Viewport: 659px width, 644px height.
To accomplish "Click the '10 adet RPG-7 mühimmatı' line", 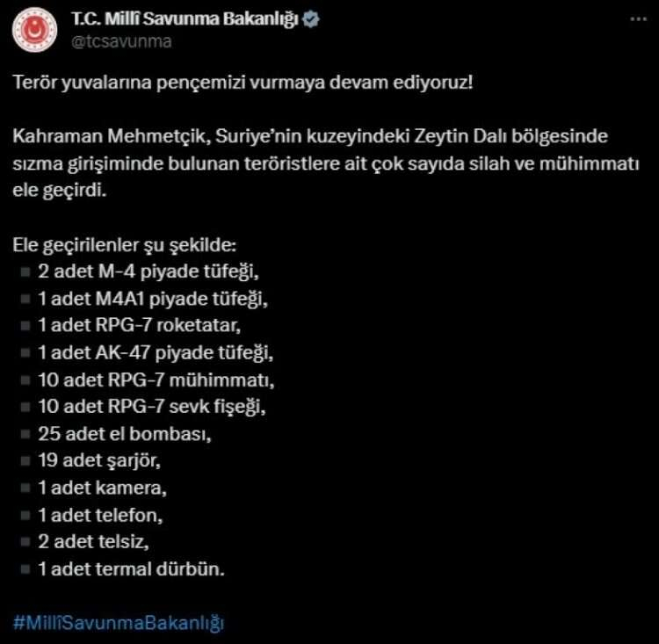I will [x=156, y=380].
